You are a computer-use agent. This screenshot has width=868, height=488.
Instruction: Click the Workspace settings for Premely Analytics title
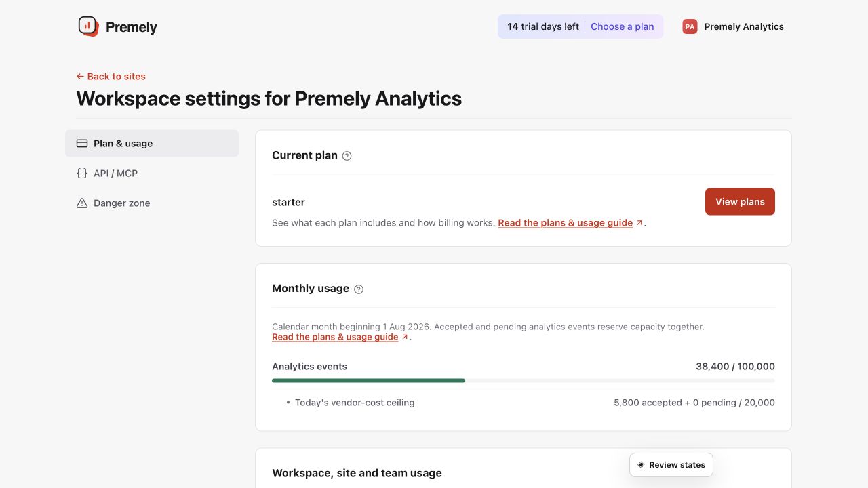coord(269,99)
